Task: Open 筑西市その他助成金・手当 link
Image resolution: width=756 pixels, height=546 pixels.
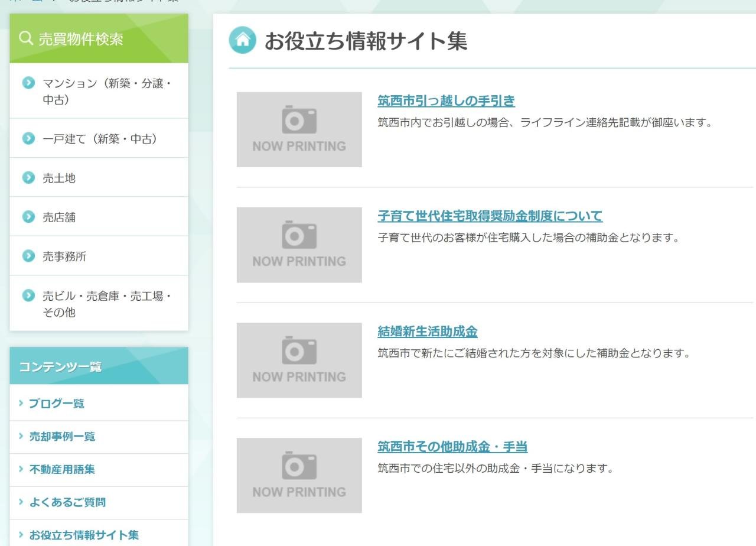Action: (x=452, y=447)
